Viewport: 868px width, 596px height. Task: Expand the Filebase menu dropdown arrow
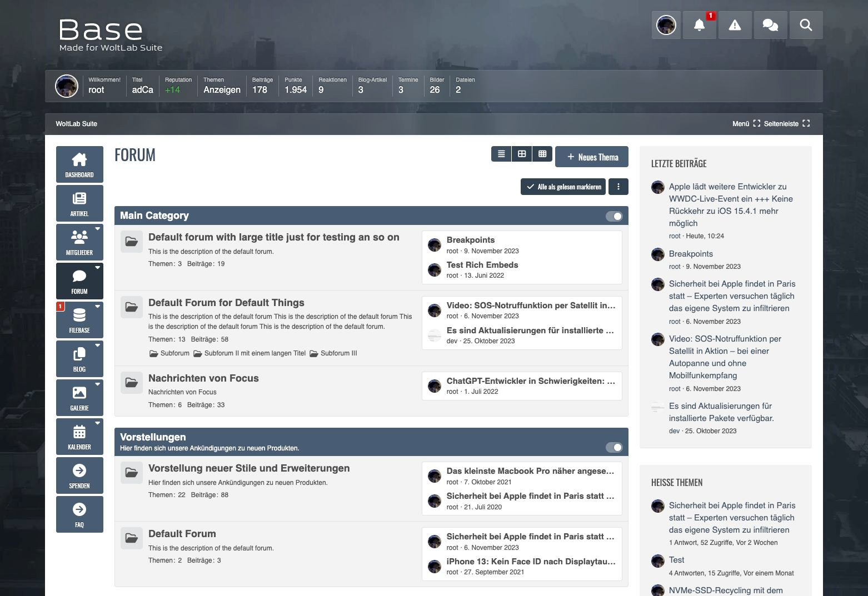pos(98,306)
